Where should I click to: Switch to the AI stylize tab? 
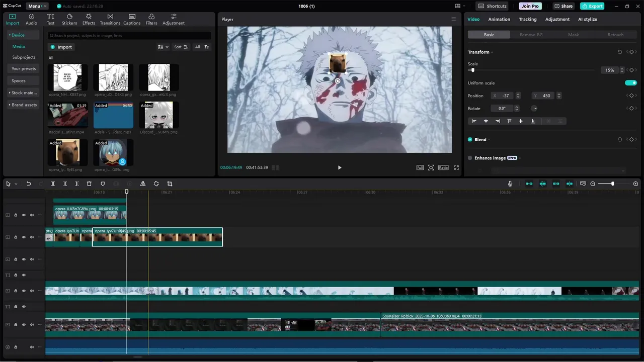click(587, 19)
